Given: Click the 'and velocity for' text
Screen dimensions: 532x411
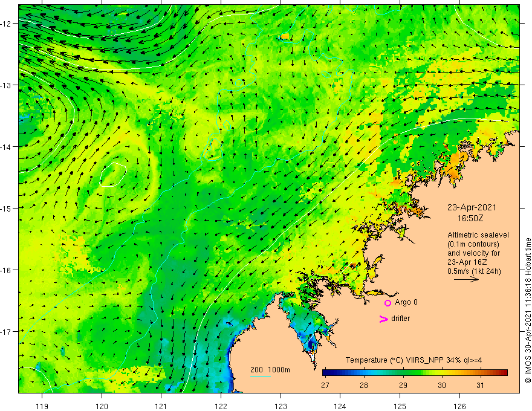Looking at the screenshot, I should (x=473, y=253).
